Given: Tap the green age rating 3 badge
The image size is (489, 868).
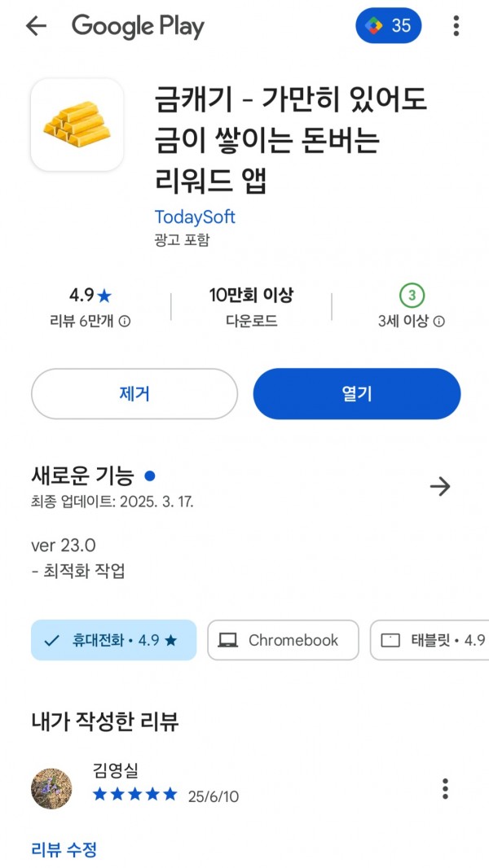Looking at the screenshot, I should [x=412, y=296].
